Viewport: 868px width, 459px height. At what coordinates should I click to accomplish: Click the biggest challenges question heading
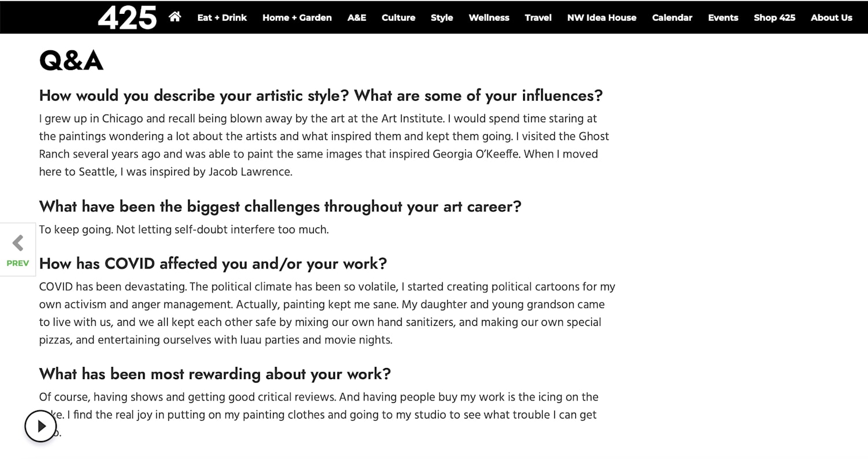(x=280, y=207)
